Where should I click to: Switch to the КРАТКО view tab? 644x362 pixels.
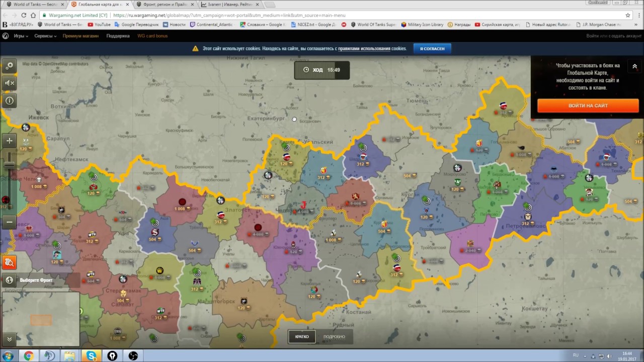pos(302,336)
